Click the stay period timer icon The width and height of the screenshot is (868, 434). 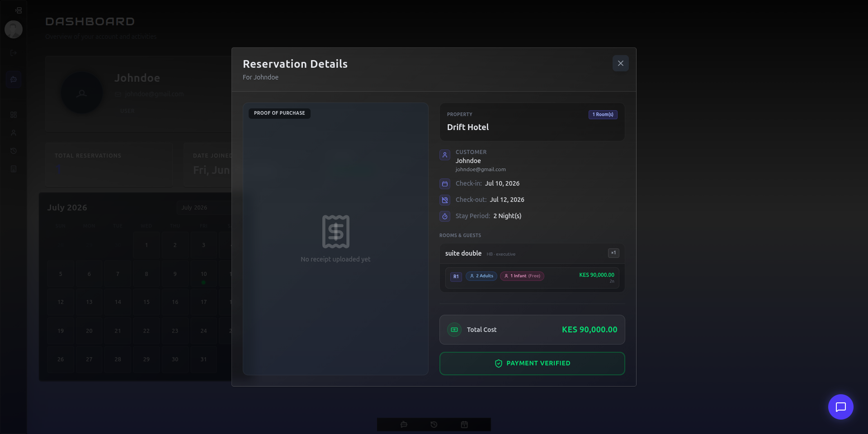click(445, 216)
